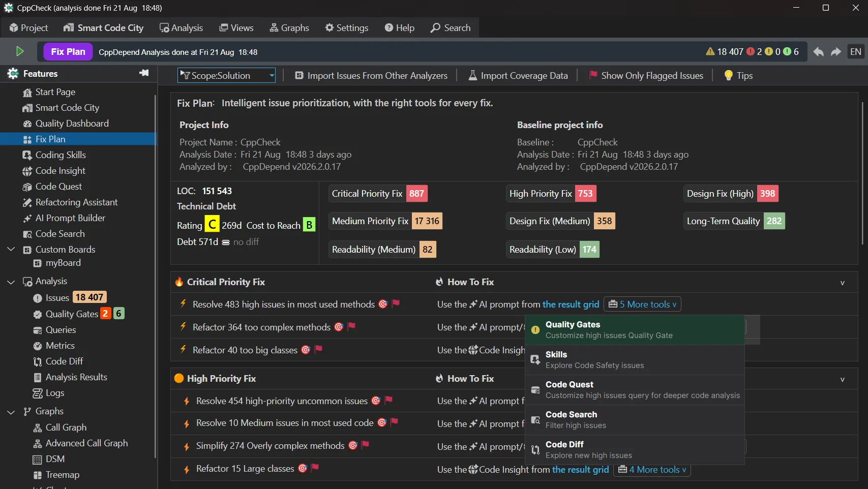Viewport: 868px width, 489px height.
Task: Open the Settings menu
Action: point(346,27)
